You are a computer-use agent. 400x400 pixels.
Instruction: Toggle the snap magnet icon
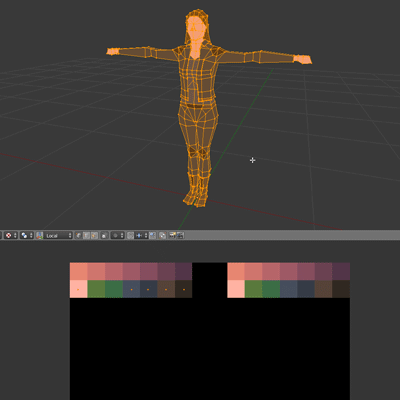click(x=130, y=235)
